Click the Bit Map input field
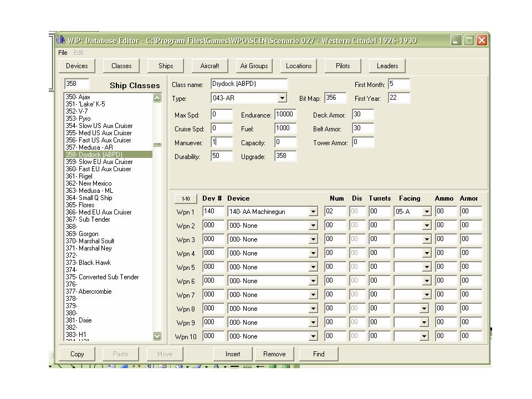This screenshot has height=399, width=532. point(335,98)
